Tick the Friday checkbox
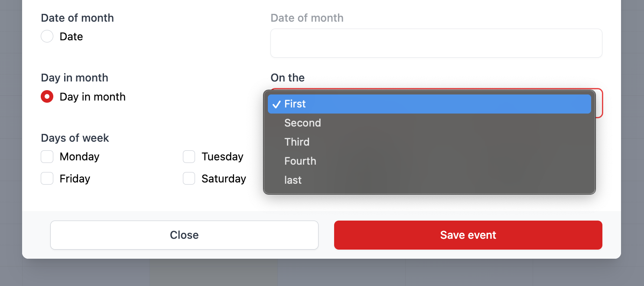Image resolution: width=644 pixels, height=286 pixels. [x=47, y=179]
